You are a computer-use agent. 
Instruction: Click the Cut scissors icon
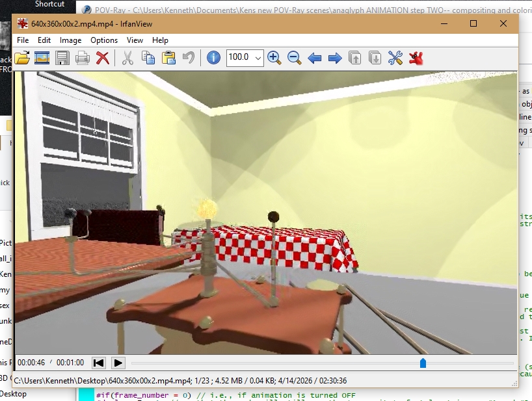click(127, 58)
